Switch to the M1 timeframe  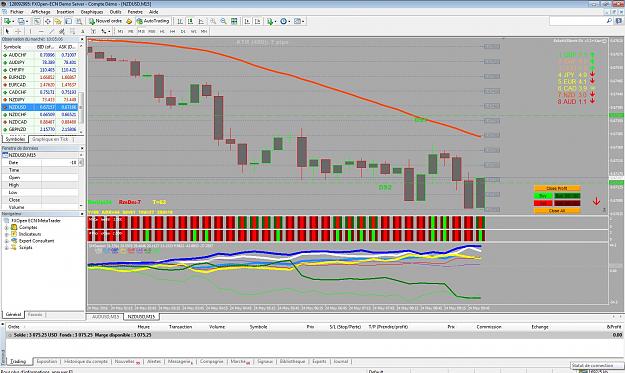(120, 31)
